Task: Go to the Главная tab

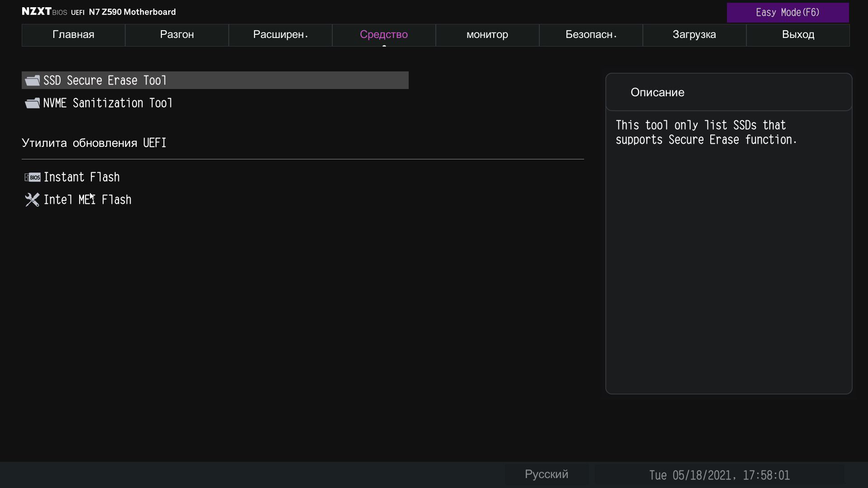Action: pos(73,35)
